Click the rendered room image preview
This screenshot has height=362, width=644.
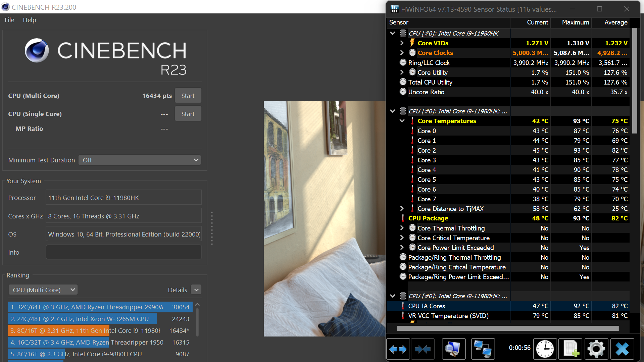(325, 219)
